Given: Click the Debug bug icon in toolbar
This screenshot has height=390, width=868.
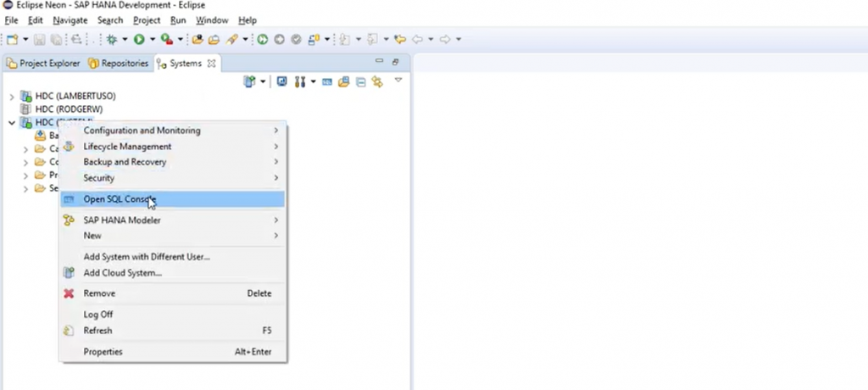Looking at the screenshot, I should 111,39.
